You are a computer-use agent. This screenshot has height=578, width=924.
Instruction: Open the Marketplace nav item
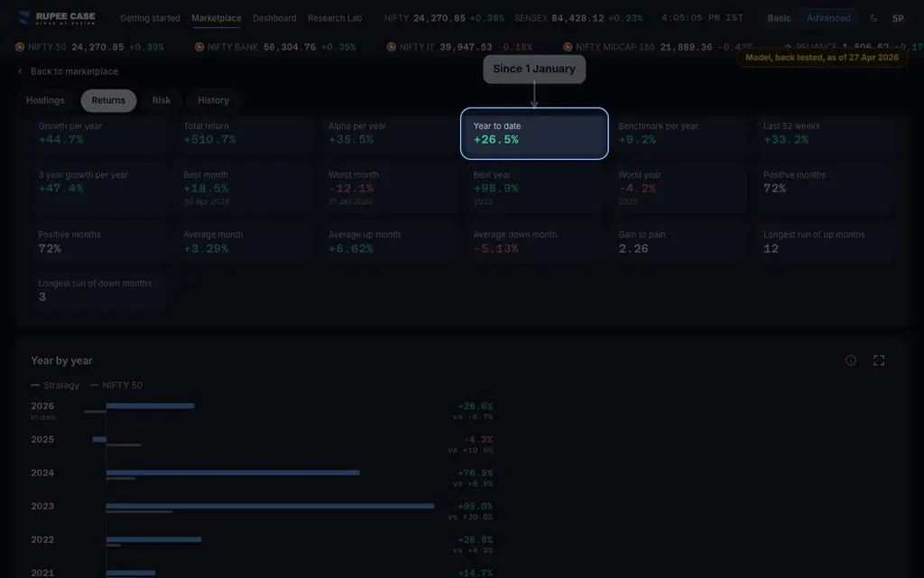217,18
